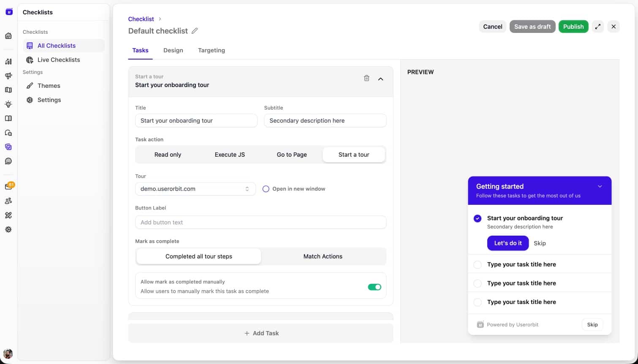Collapse the Start a tour task card
638x364 pixels.
pyautogui.click(x=381, y=79)
